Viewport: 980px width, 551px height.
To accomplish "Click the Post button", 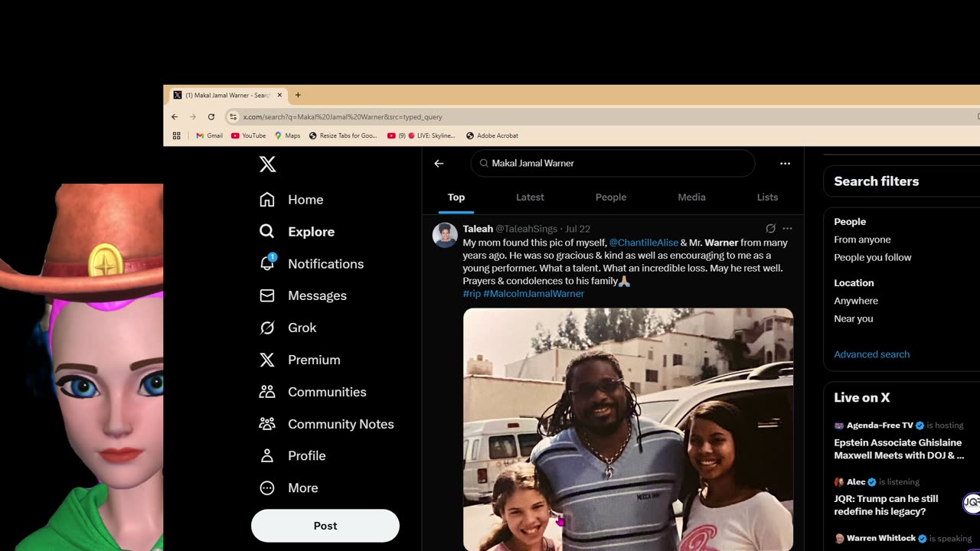I will coord(325,526).
